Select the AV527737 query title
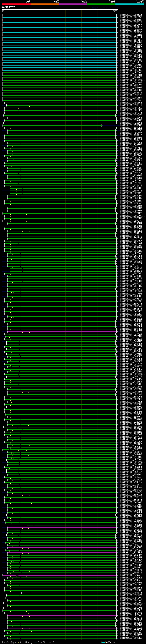 [8, 8]
